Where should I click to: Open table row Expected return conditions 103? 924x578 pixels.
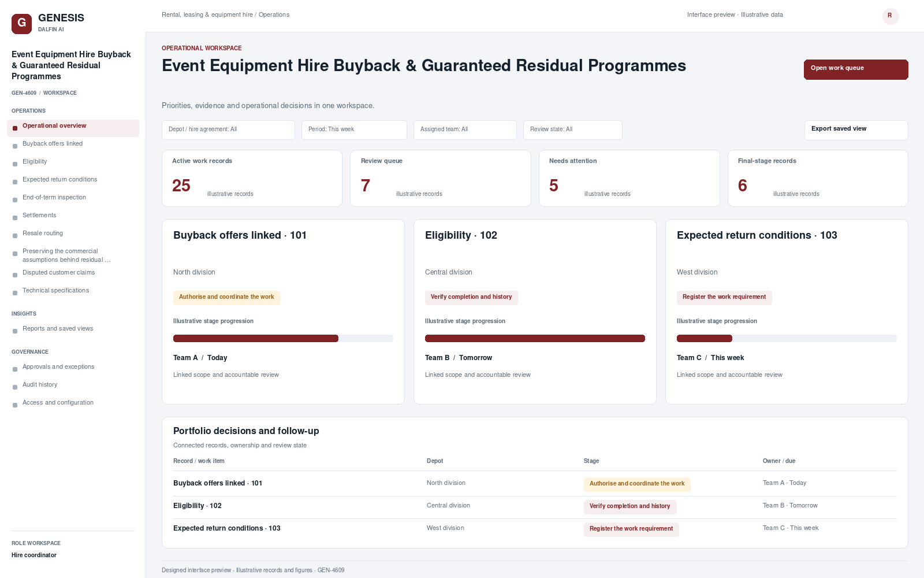pos(535,529)
